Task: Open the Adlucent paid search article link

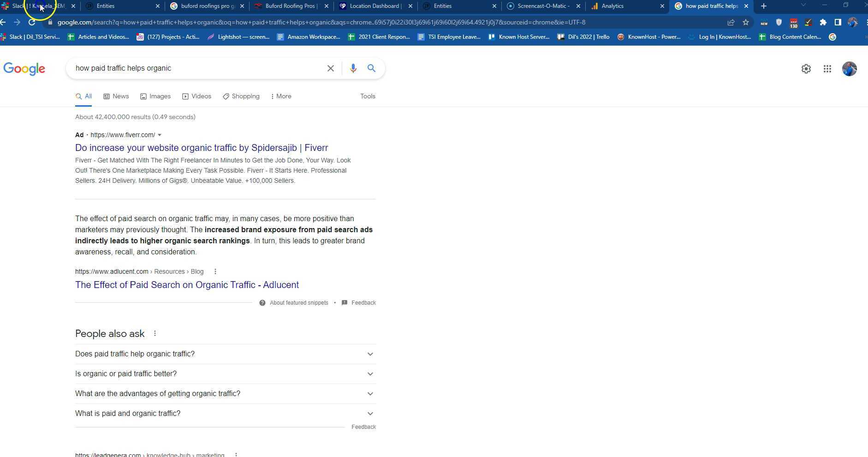Action: (x=187, y=285)
